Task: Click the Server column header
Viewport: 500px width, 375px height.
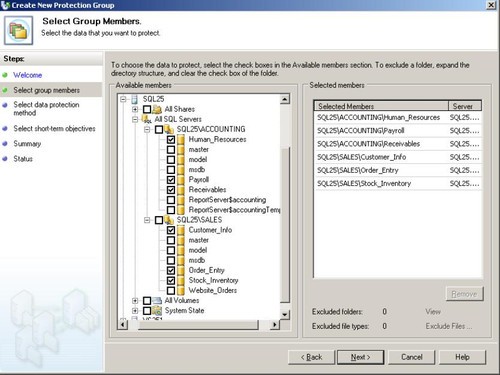Action: 465,106
